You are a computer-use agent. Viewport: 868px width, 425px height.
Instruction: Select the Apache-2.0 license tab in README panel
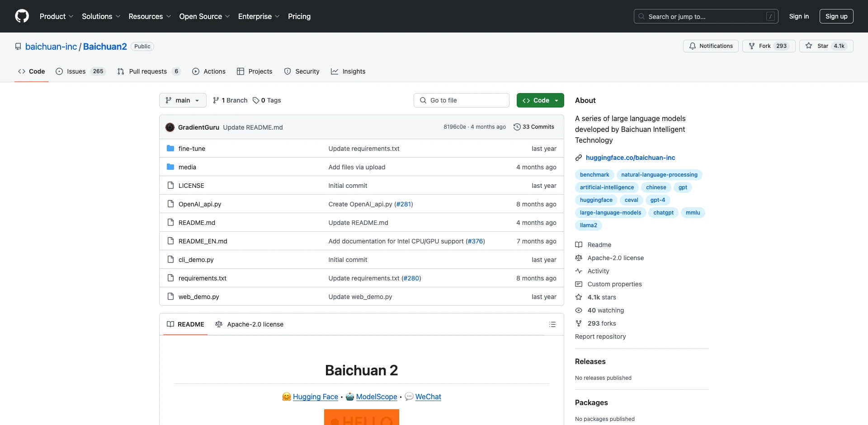click(x=250, y=324)
